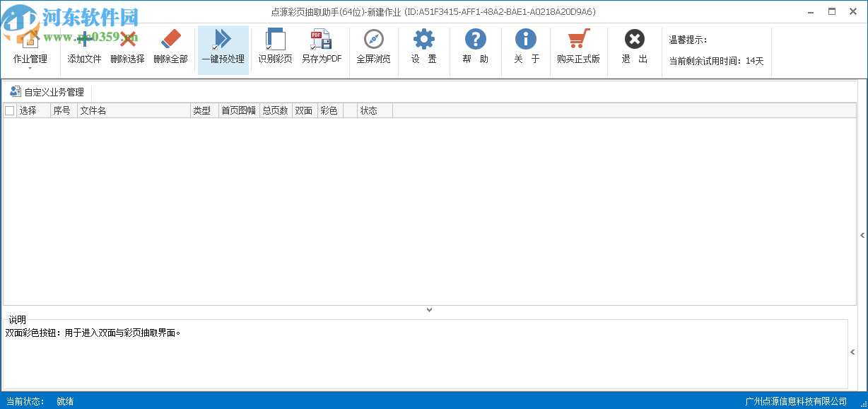The width and height of the screenshot is (868, 409).
Task: Open the 作业管理 job management menu
Action: [30, 50]
